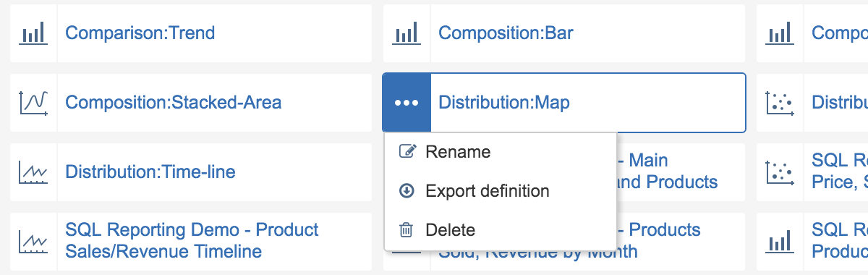
Task: Click bar chart icon beside Comparison:Trend
Action: [33, 33]
